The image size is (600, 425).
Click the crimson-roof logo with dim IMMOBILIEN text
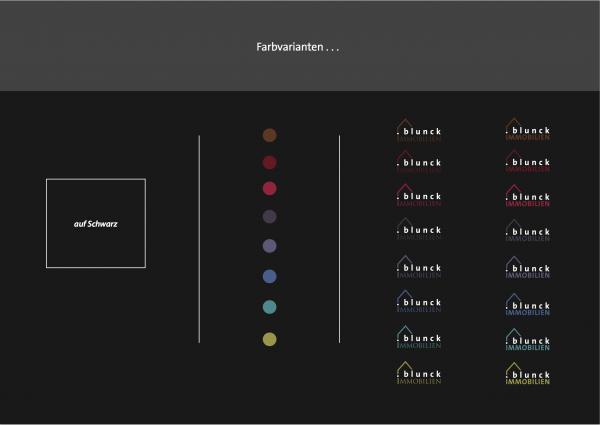(418, 195)
